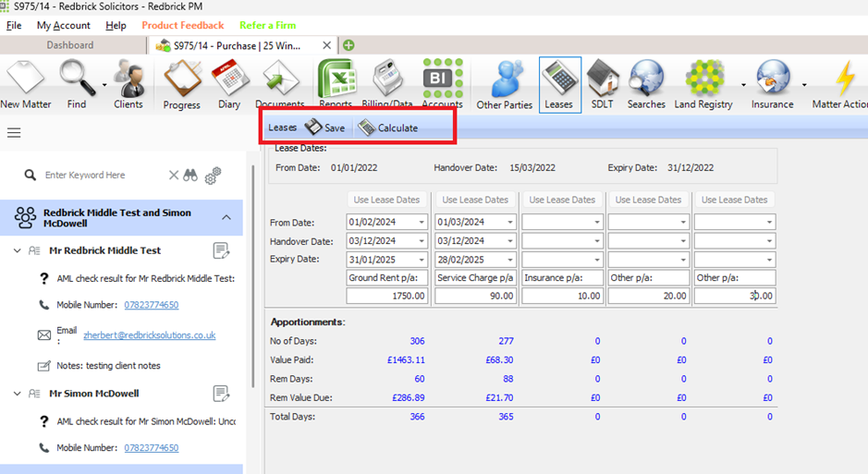Open Land Registry dropdown arrow
Image resolution: width=868 pixels, height=474 pixels.
pyautogui.click(x=743, y=85)
